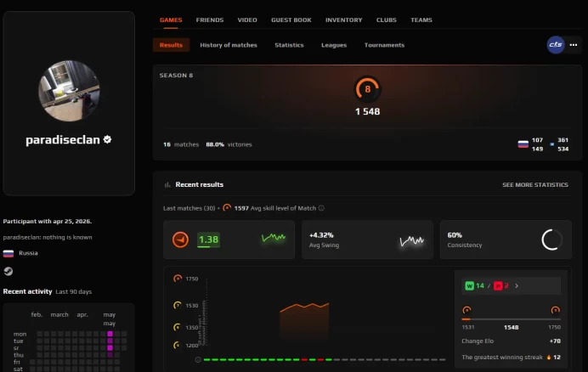Open the Leagues sub-tab

coord(334,45)
